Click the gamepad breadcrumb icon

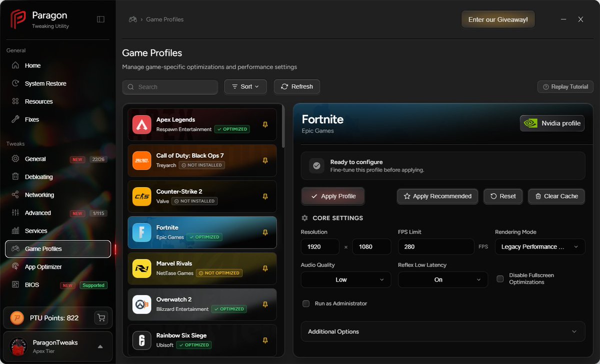[133, 19]
